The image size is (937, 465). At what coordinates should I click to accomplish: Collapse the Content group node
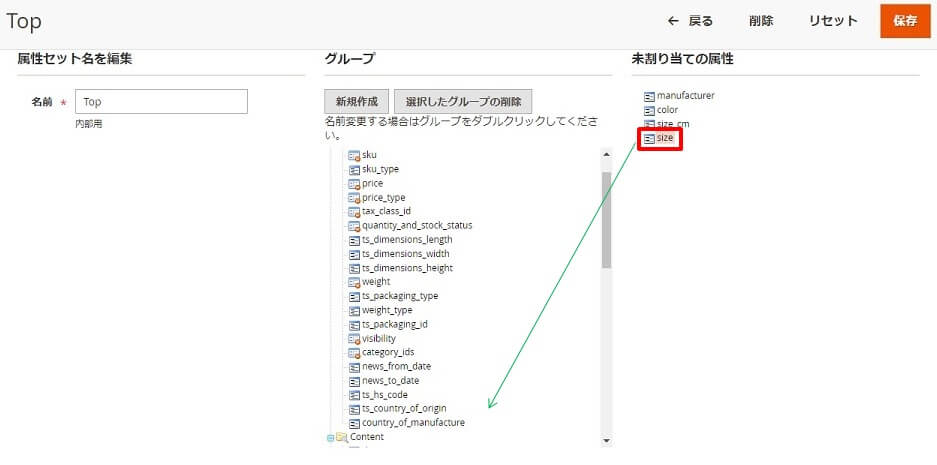click(330, 438)
